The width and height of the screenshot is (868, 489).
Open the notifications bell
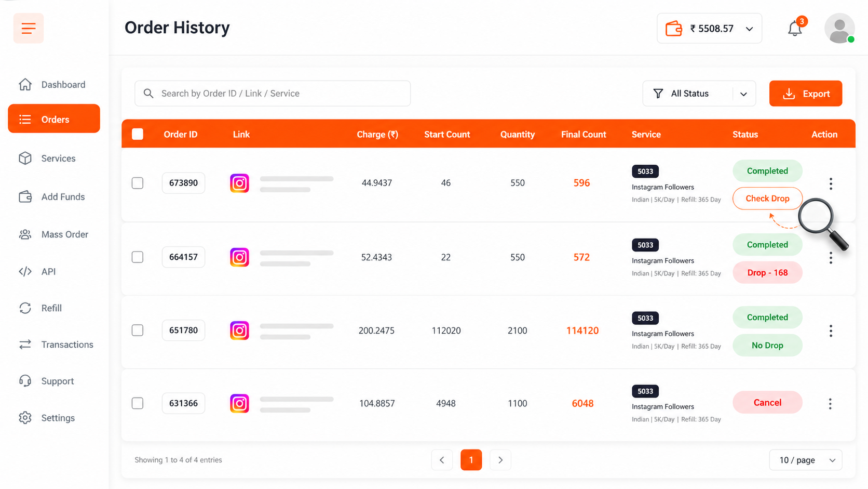point(795,28)
